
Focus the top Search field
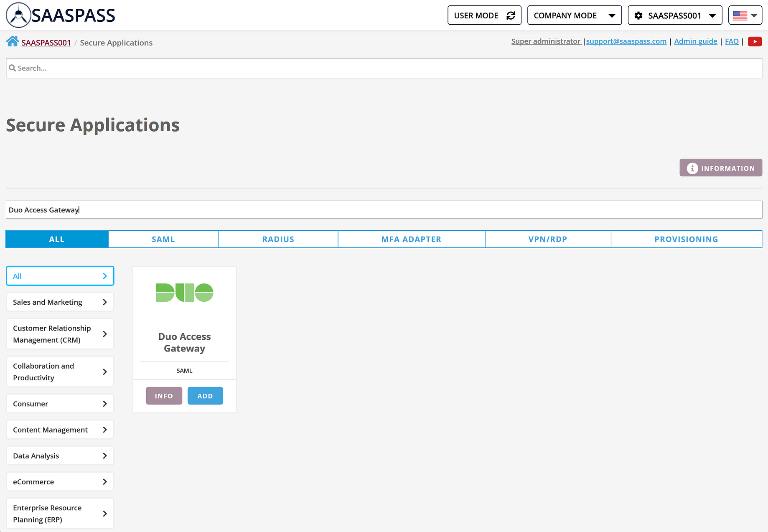[384, 68]
